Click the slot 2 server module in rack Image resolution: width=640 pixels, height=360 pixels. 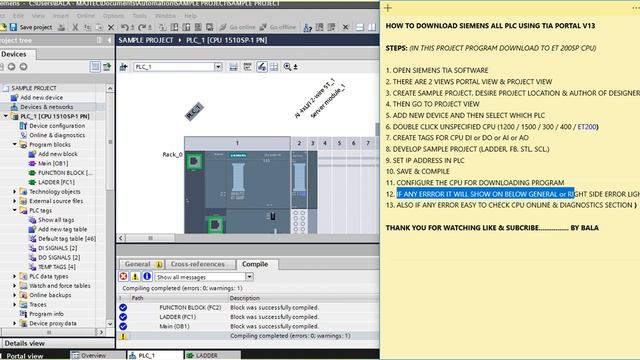tap(299, 192)
